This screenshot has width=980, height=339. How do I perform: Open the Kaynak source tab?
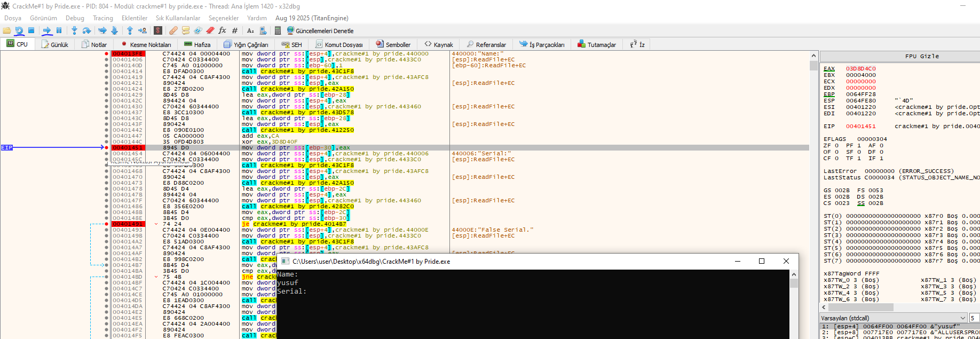pos(439,44)
